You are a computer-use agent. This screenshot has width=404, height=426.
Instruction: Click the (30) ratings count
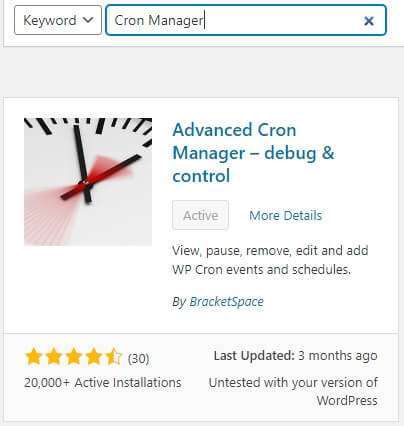(138, 359)
